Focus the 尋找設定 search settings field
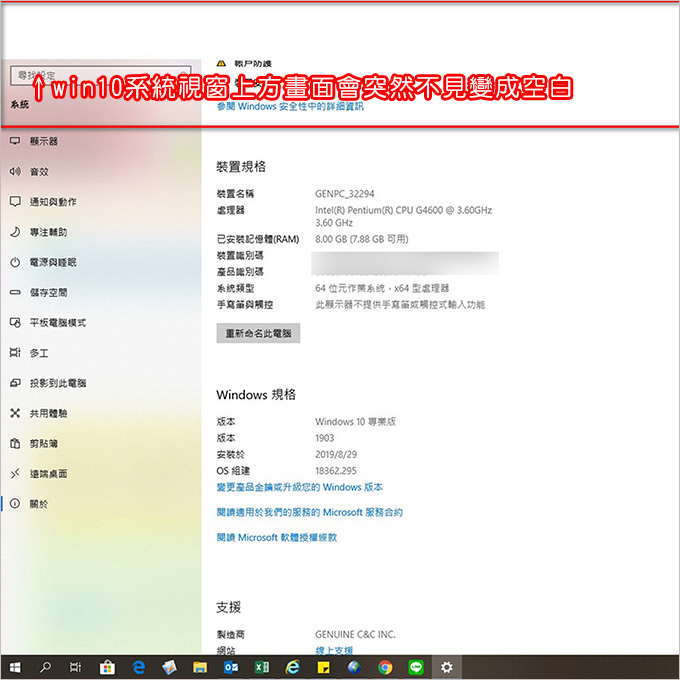Screen dimensions: 680x680 click(x=101, y=76)
